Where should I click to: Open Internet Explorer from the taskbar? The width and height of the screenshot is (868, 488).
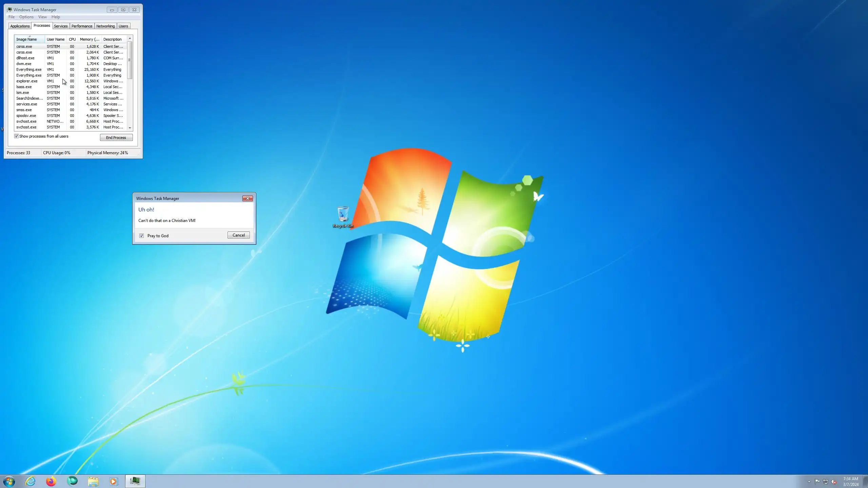tap(31, 481)
